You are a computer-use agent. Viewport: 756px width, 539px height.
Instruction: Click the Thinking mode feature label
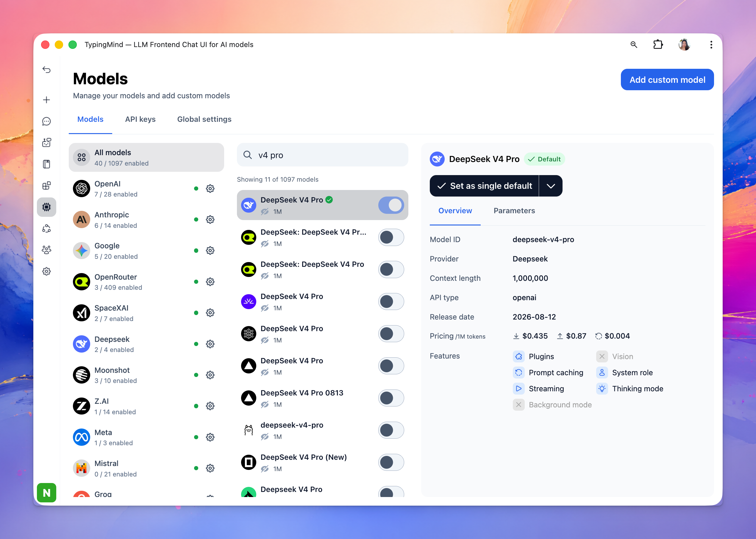(x=638, y=389)
